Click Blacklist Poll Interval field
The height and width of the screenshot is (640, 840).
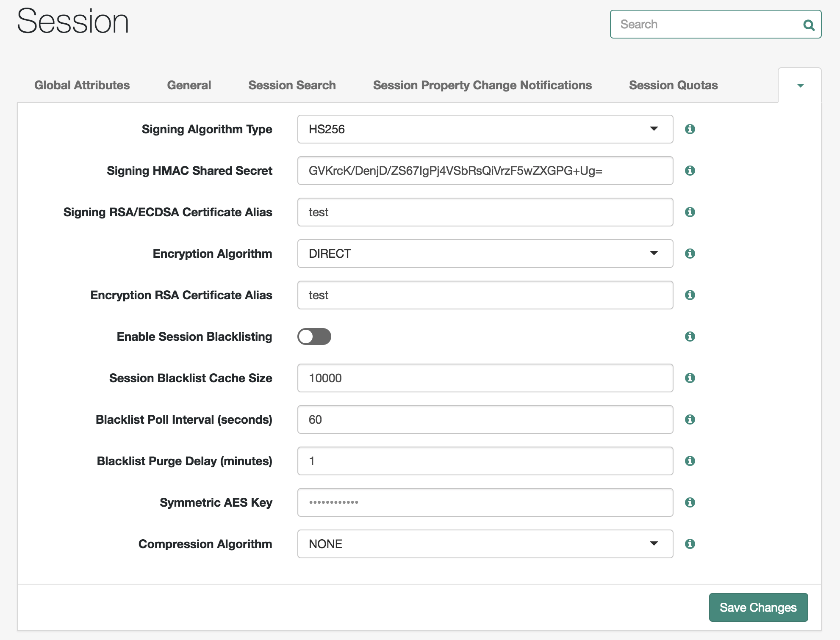[x=485, y=419]
